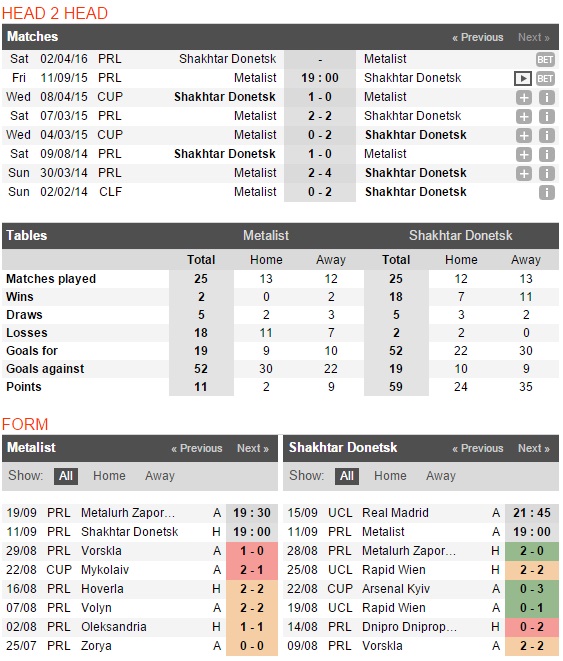This screenshot has height=661, width=563.
Task: Go to Next in Metalist form panel
Action: click(252, 448)
